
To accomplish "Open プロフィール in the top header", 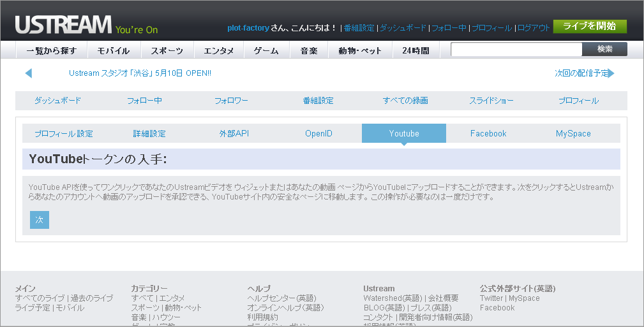I will coord(491,28).
